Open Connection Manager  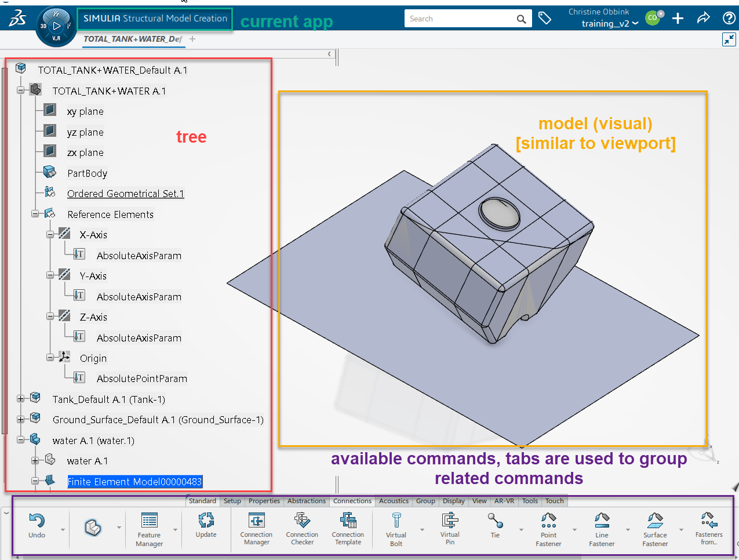(x=256, y=529)
